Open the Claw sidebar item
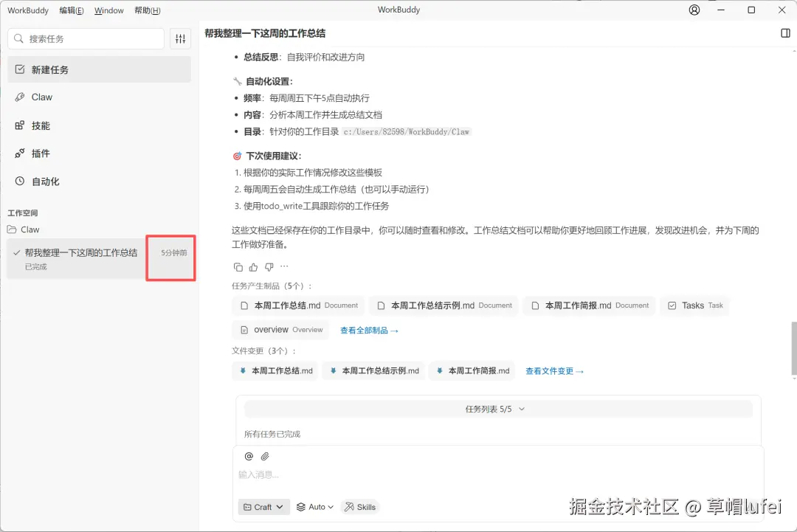 99,97
